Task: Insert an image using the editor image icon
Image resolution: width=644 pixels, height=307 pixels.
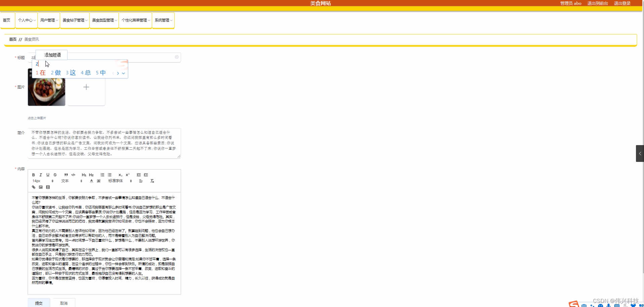Action: (41, 187)
